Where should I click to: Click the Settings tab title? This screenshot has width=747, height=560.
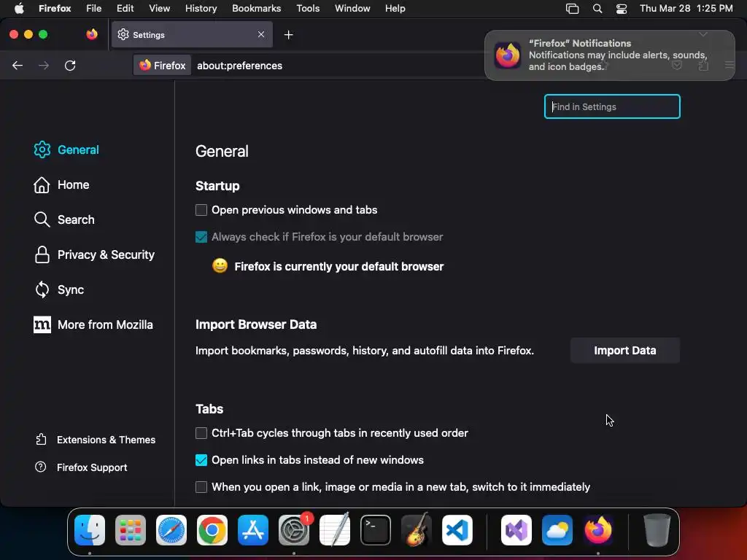click(149, 35)
